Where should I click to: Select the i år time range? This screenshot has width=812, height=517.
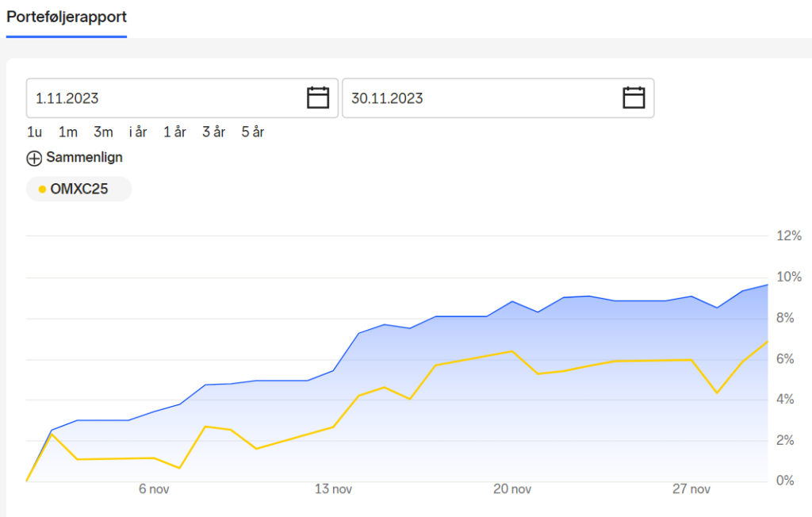(x=138, y=132)
